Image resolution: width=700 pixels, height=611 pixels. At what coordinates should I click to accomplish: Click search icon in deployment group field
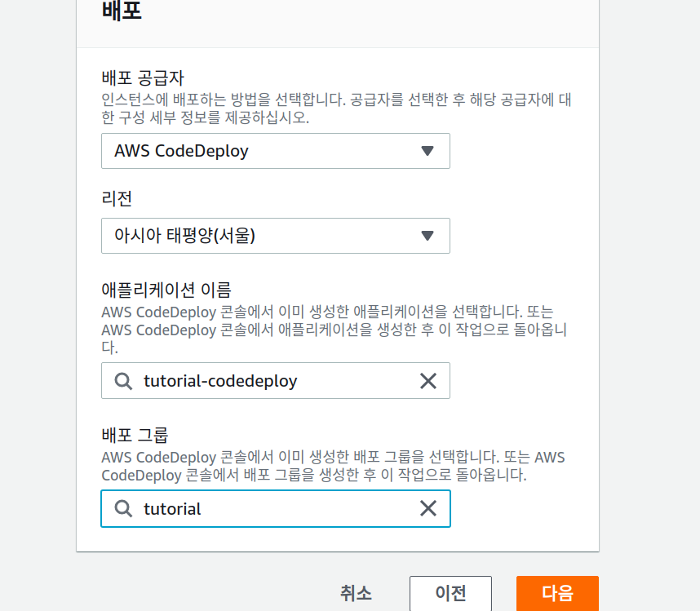coord(123,509)
